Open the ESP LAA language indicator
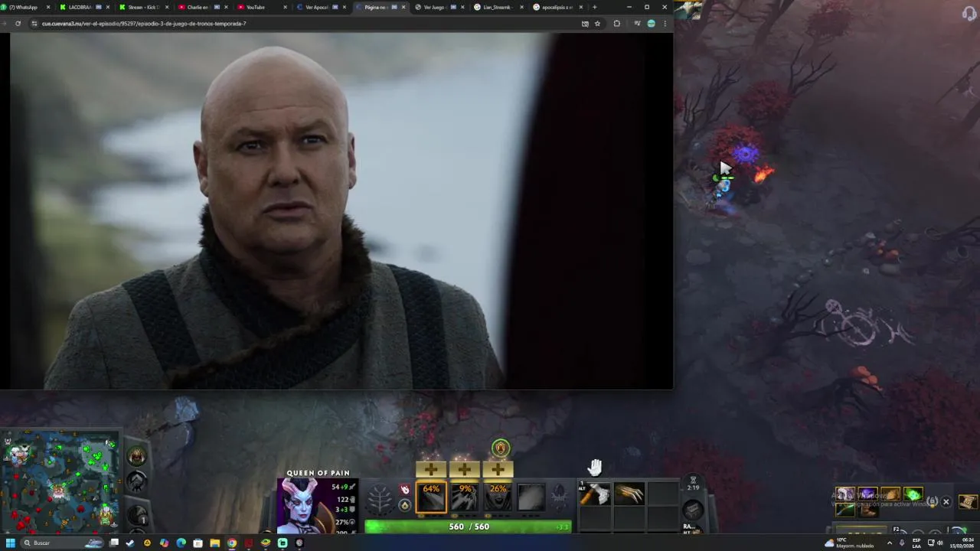The height and width of the screenshot is (551, 980). click(916, 543)
